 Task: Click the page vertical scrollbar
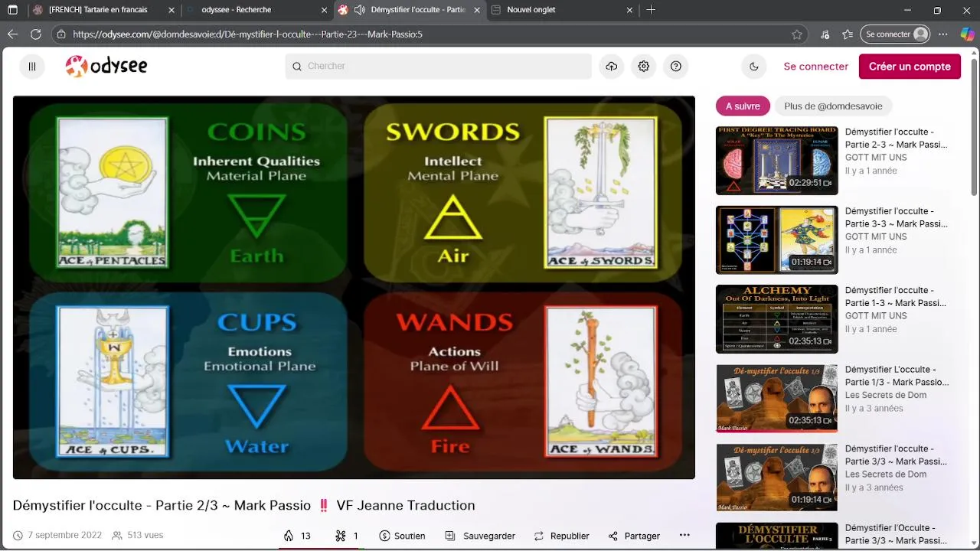click(975, 126)
